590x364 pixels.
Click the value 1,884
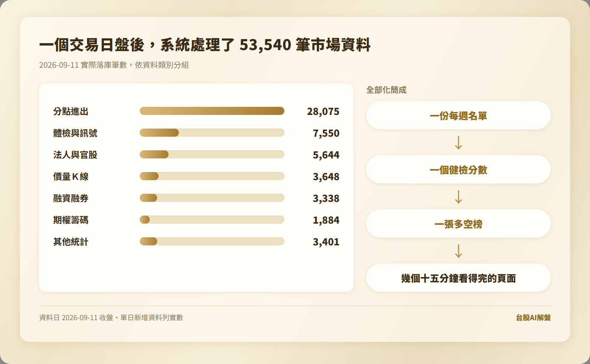click(326, 220)
